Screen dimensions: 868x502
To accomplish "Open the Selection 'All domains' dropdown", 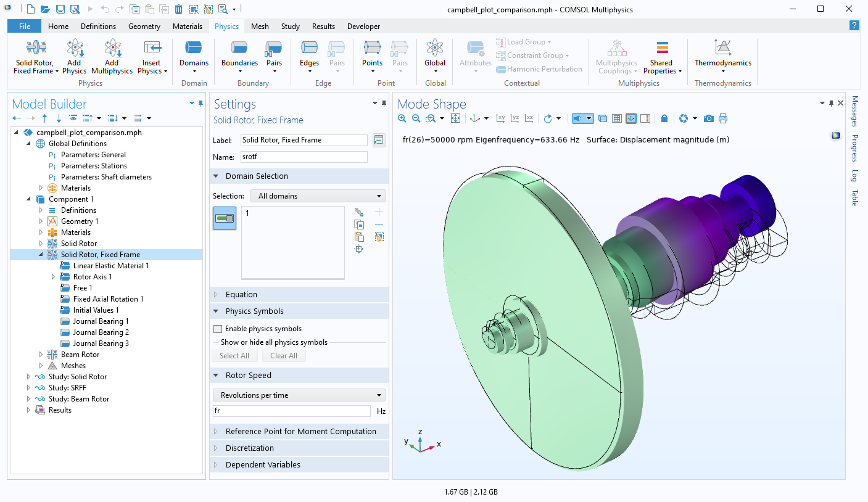I will point(317,196).
